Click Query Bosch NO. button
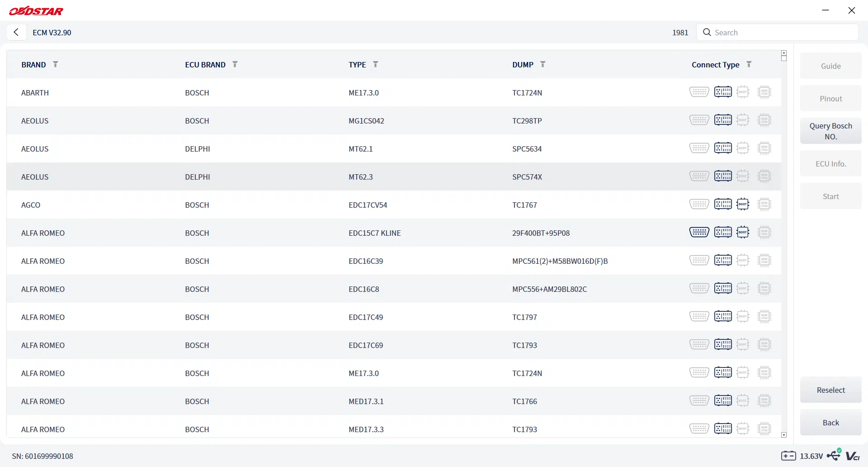 pos(831,131)
